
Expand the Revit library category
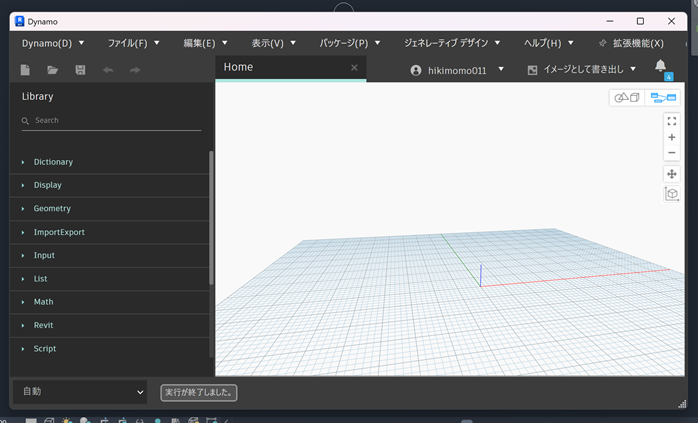tap(43, 325)
